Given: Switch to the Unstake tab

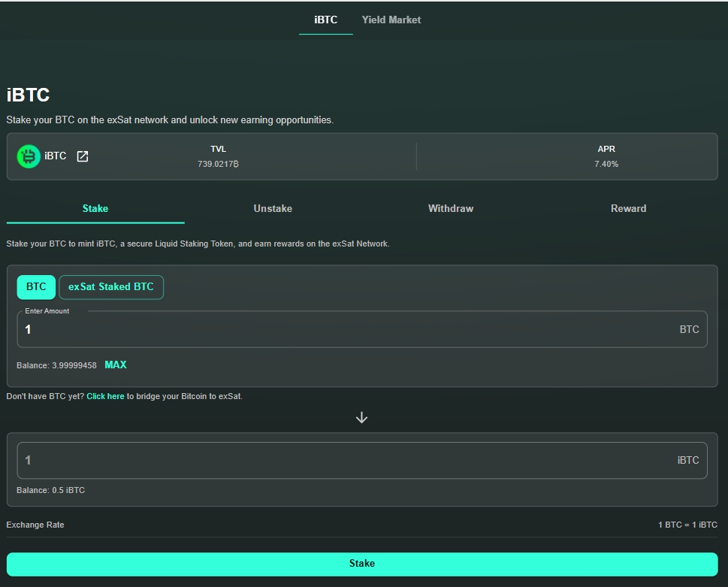Looking at the screenshot, I should 273,209.
